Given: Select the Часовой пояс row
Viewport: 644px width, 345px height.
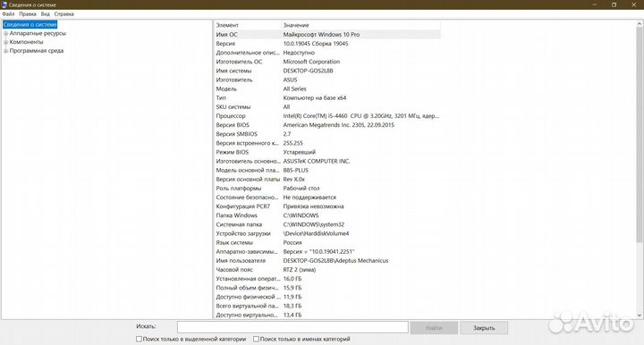Looking at the screenshot, I should point(327,270).
